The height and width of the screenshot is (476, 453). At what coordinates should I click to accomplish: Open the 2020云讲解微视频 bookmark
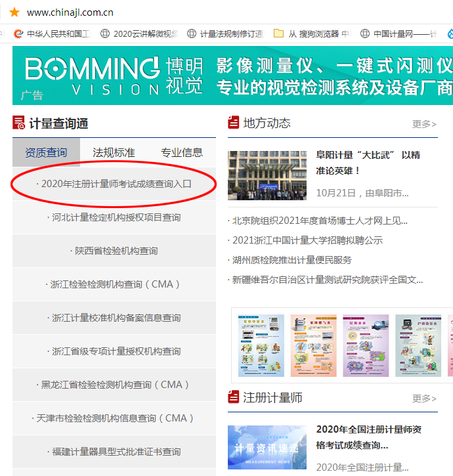click(139, 33)
